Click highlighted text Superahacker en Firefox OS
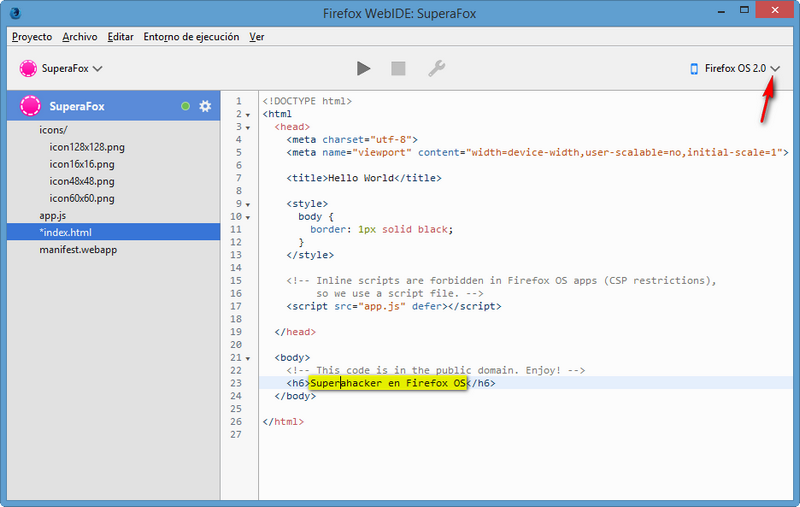This screenshot has height=507, width=800. (x=388, y=383)
